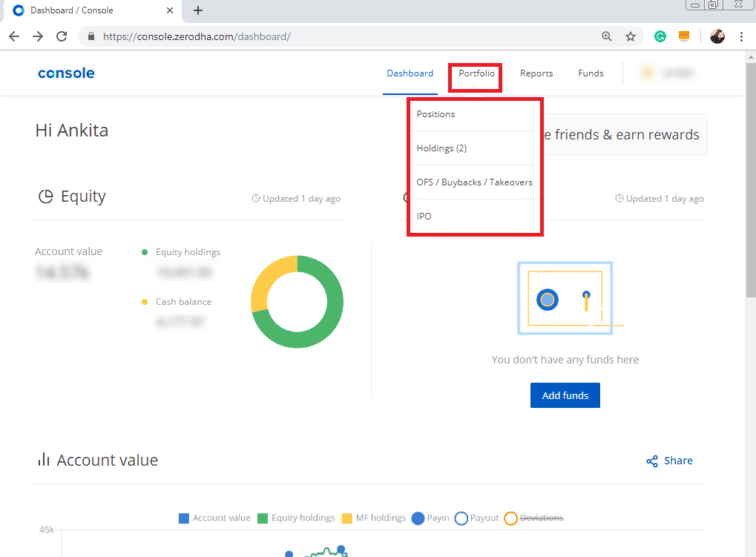Viewport: 756px width, 557px height.
Task: Click the Equity section heading
Action: pyautogui.click(x=83, y=197)
